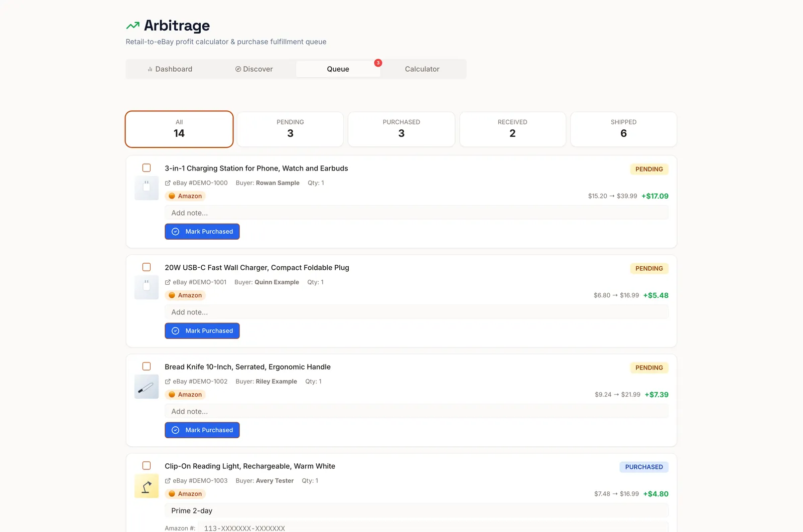Open eBay #DEMO-1003 order link
Screen dimensions: 803x532
pos(200,481)
